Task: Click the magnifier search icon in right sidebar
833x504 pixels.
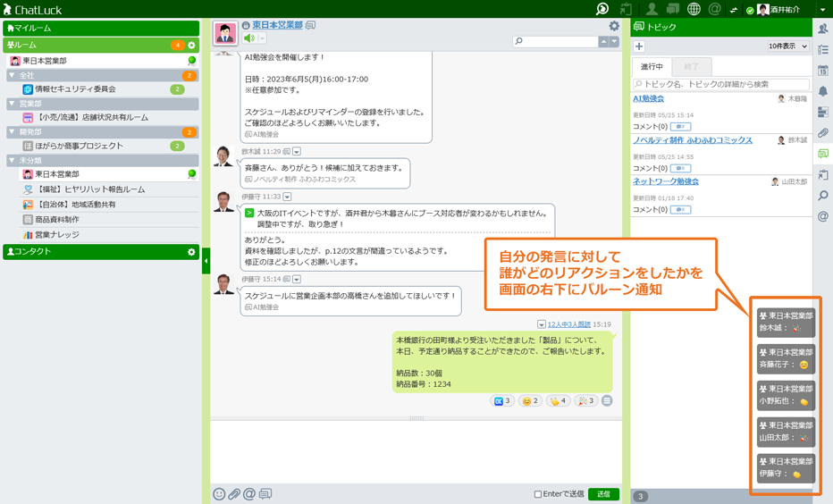Action: click(x=823, y=196)
